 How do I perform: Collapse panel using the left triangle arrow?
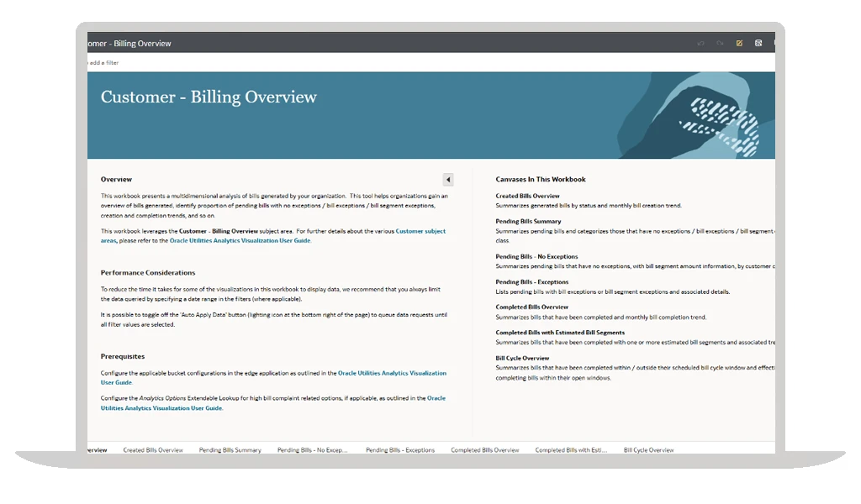tap(448, 180)
